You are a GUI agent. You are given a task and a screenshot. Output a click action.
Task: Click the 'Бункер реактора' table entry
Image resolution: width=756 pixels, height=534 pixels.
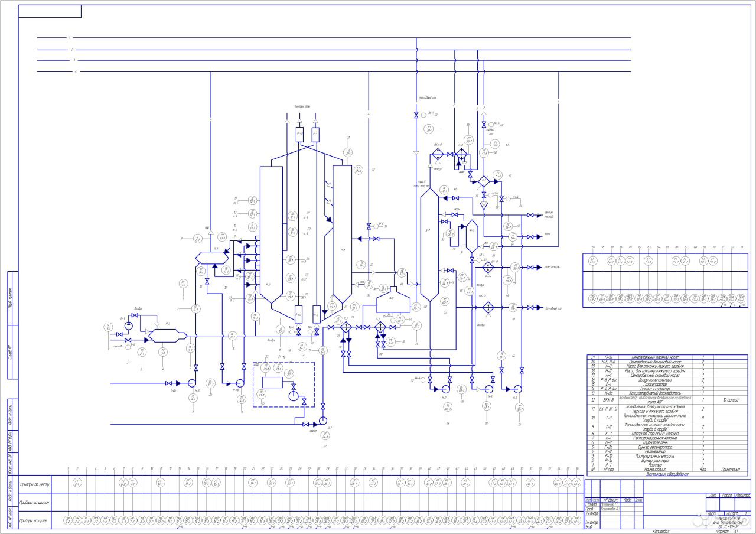tap(655, 461)
